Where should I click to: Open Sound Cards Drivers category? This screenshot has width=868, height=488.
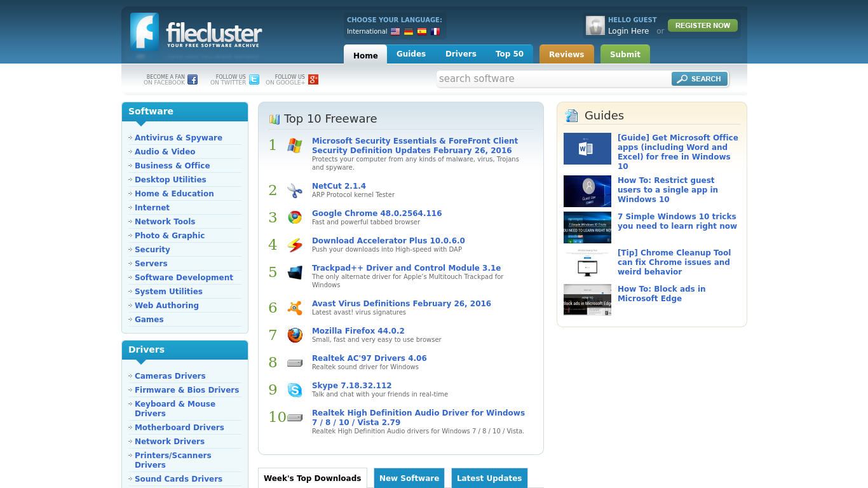tap(179, 479)
